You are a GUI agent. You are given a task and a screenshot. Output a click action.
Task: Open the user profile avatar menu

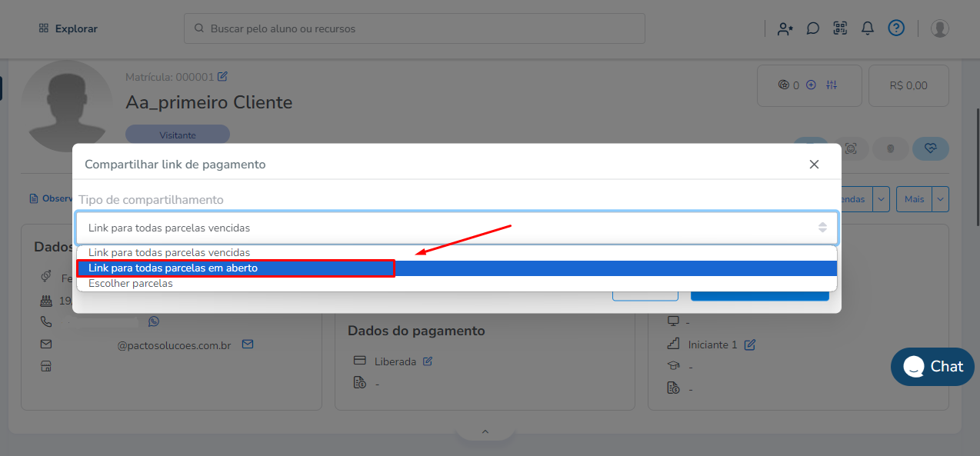939,28
